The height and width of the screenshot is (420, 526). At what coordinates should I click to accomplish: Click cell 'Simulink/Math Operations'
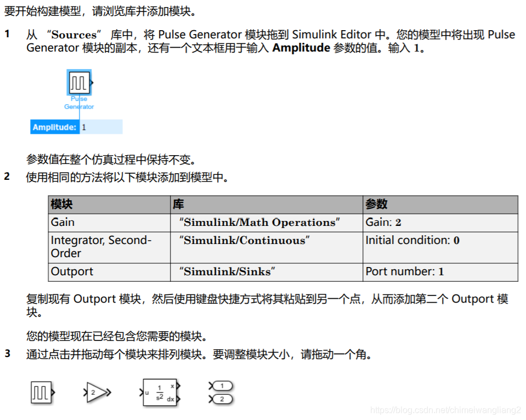[267, 223]
